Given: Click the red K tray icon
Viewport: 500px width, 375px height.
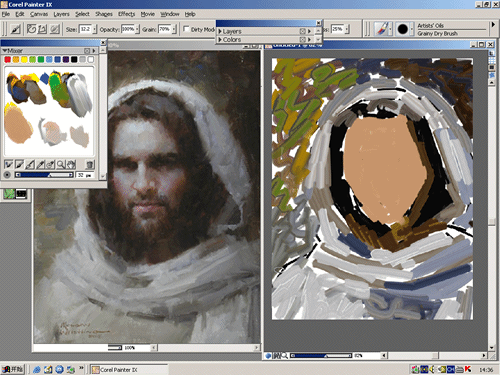Looking at the screenshot, I should pos(468,369).
